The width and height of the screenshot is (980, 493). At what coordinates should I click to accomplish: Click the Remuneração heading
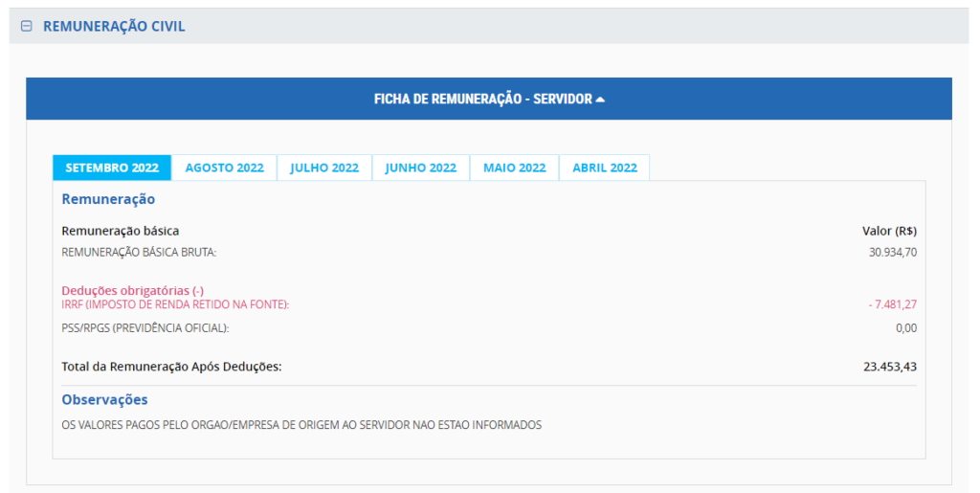[x=108, y=200]
